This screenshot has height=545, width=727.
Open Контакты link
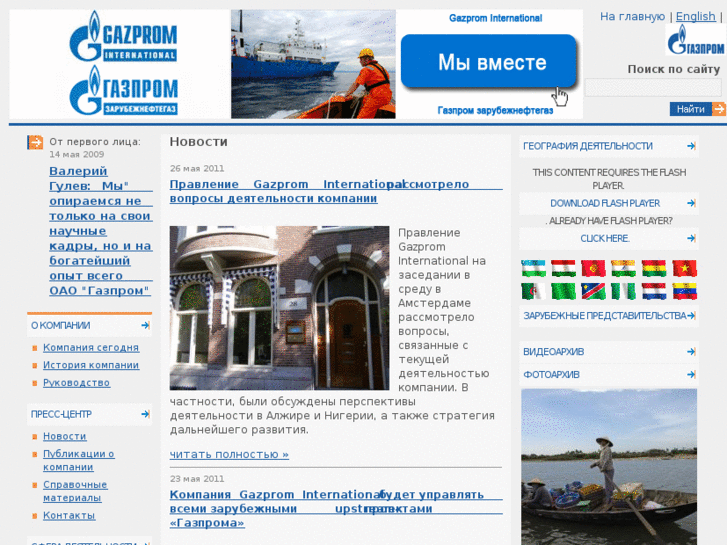tap(69, 515)
